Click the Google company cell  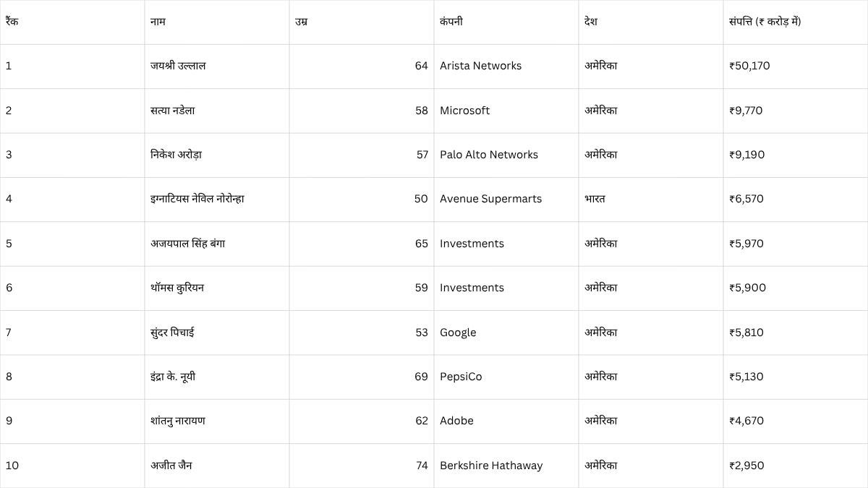[x=458, y=333]
